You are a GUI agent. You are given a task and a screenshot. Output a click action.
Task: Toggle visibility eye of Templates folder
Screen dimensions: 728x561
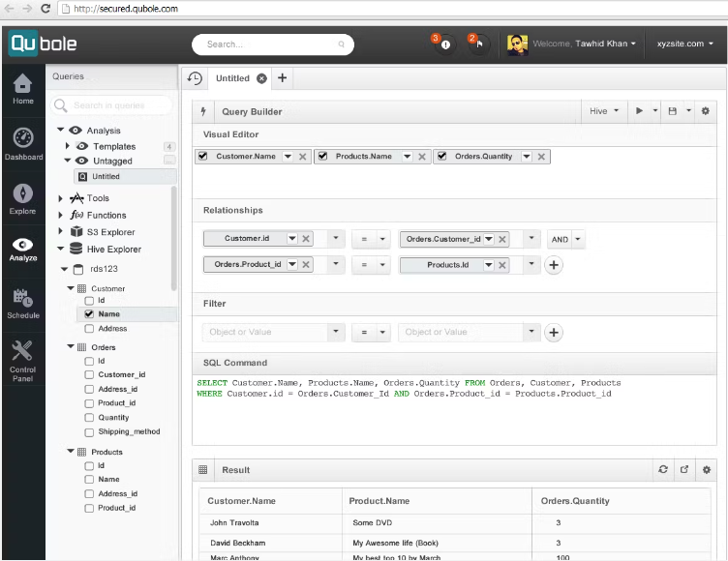pyautogui.click(x=82, y=146)
